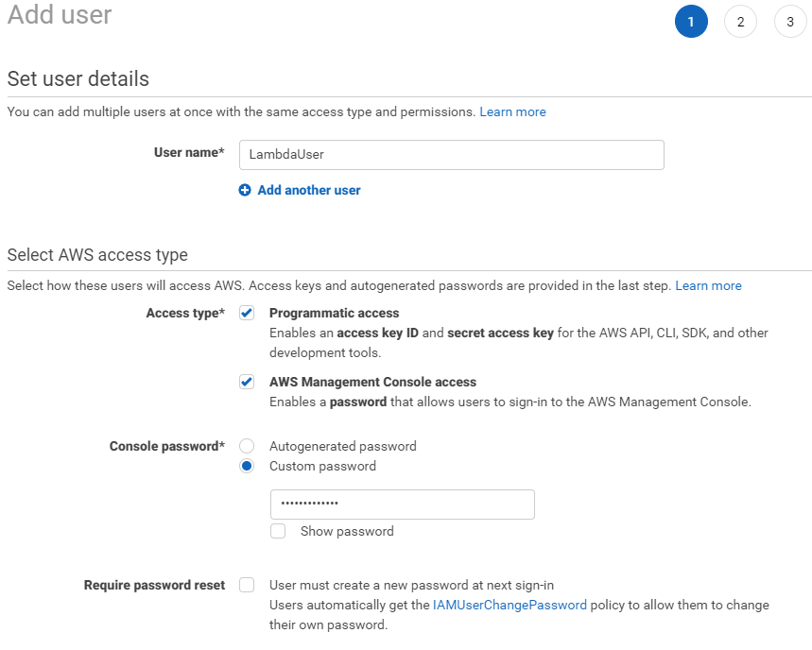Click the 'Access type*' field label
Image resolution: width=812 pixels, height=650 pixels.
[x=185, y=313]
